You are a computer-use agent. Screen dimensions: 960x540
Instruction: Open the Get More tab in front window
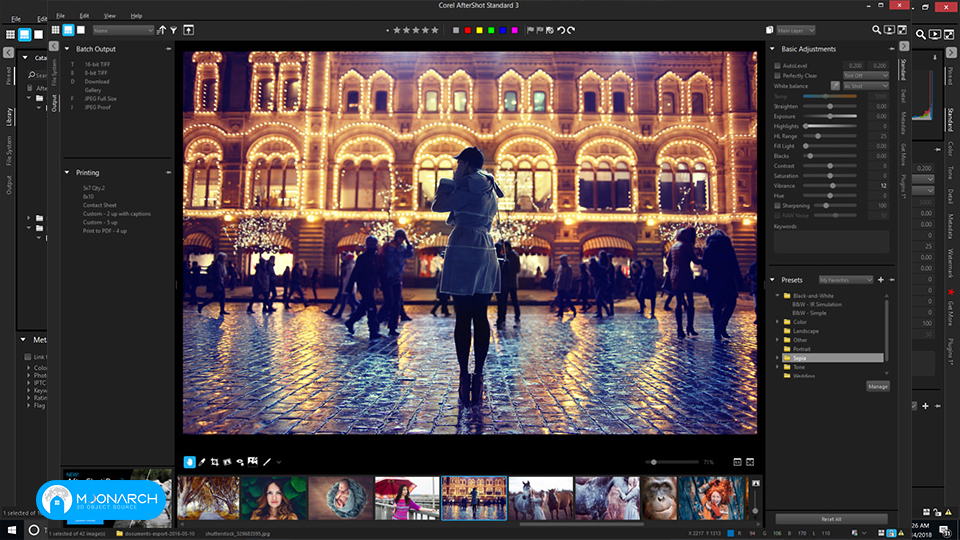point(903,155)
